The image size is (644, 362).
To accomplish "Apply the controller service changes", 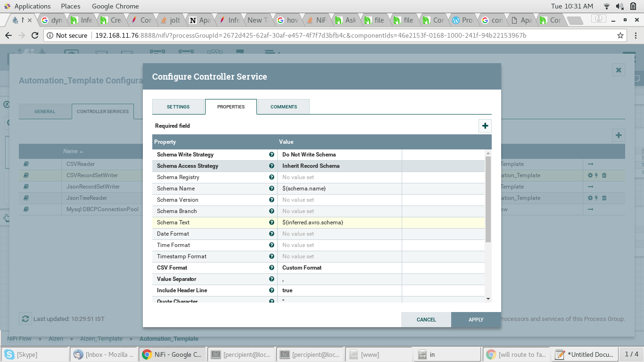I will coord(476,320).
